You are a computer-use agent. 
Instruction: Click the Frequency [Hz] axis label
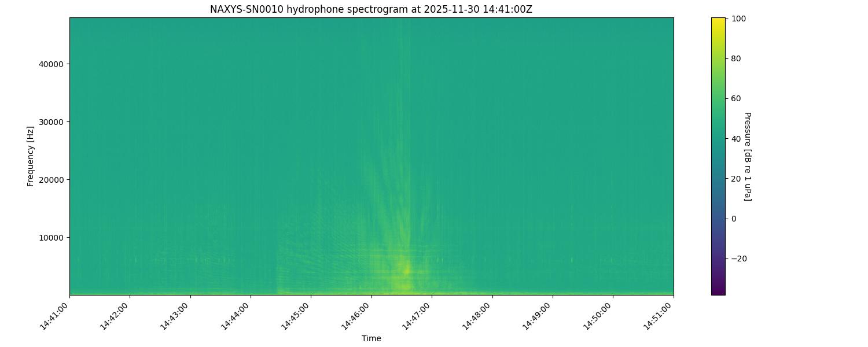[31, 156]
